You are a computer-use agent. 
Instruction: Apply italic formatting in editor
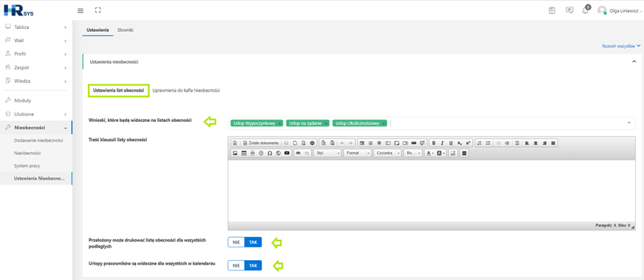tap(442, 143)
